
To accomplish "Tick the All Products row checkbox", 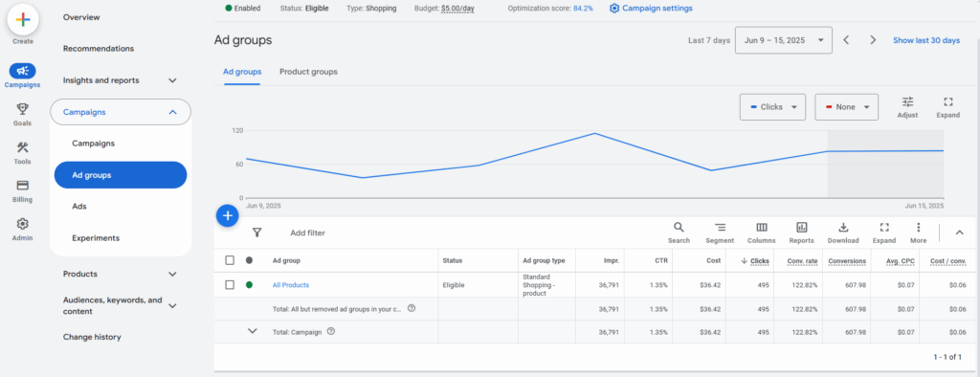I will [x=230, y=284].
